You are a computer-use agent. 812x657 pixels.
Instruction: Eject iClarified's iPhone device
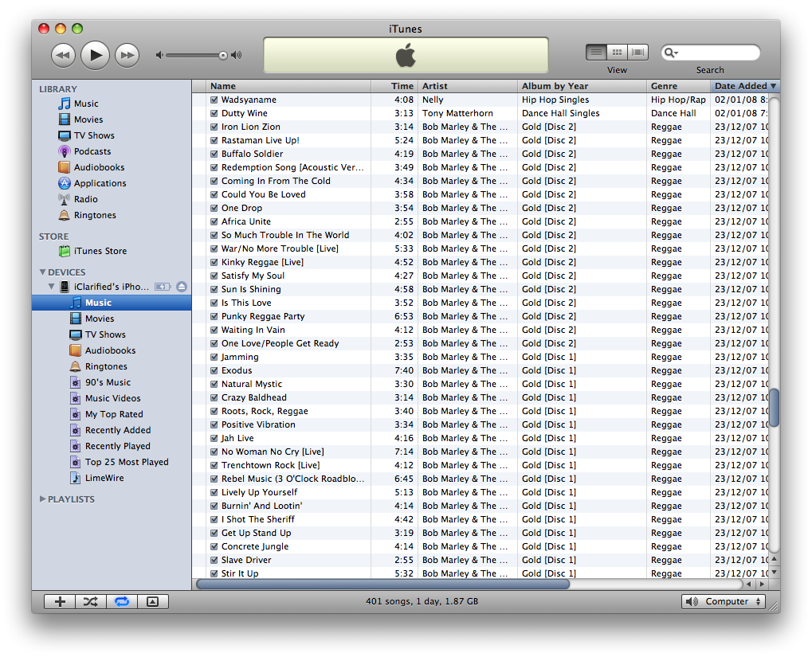[182, 287]
